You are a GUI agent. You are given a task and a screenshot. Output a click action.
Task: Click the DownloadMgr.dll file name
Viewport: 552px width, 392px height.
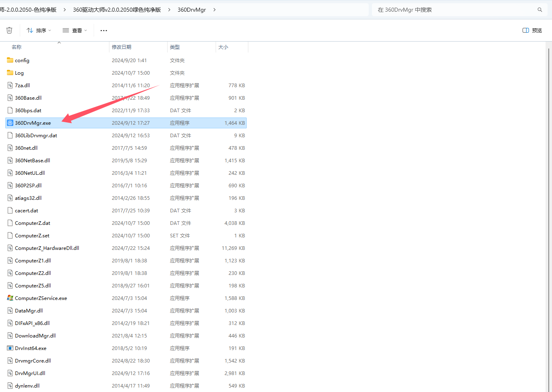click(x=35, y=335)
